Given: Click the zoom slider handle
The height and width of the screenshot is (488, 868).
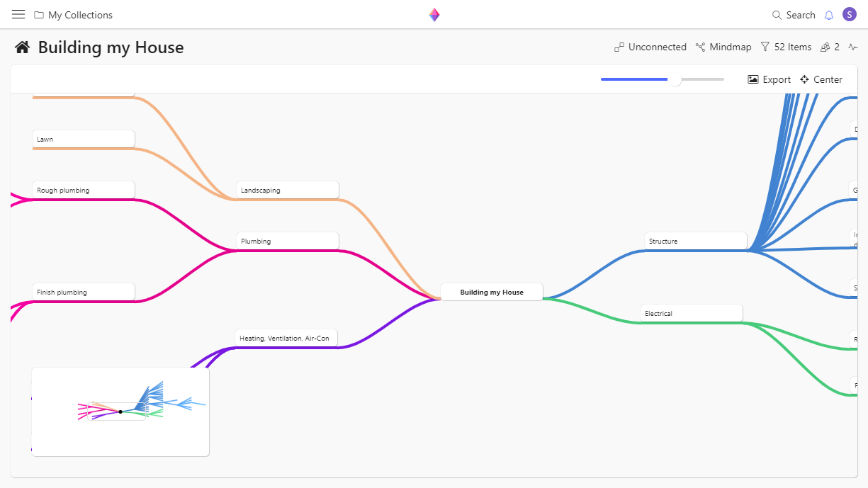Looking at the screenshot, I should [675, 80].
